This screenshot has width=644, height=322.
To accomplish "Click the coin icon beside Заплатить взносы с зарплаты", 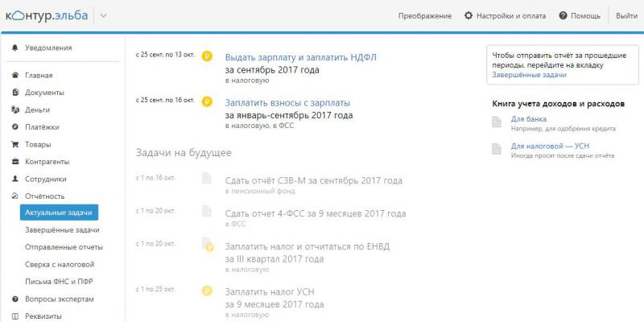I will [207, 102].
